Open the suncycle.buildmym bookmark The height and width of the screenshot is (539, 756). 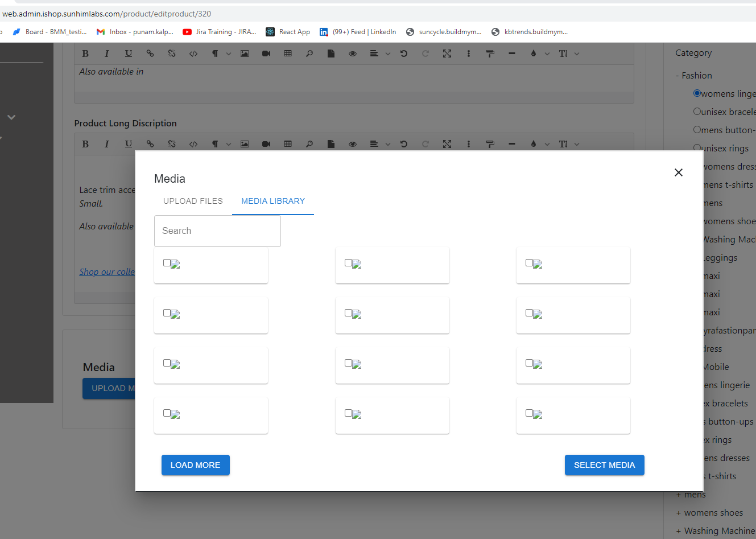tap(444, 32)
